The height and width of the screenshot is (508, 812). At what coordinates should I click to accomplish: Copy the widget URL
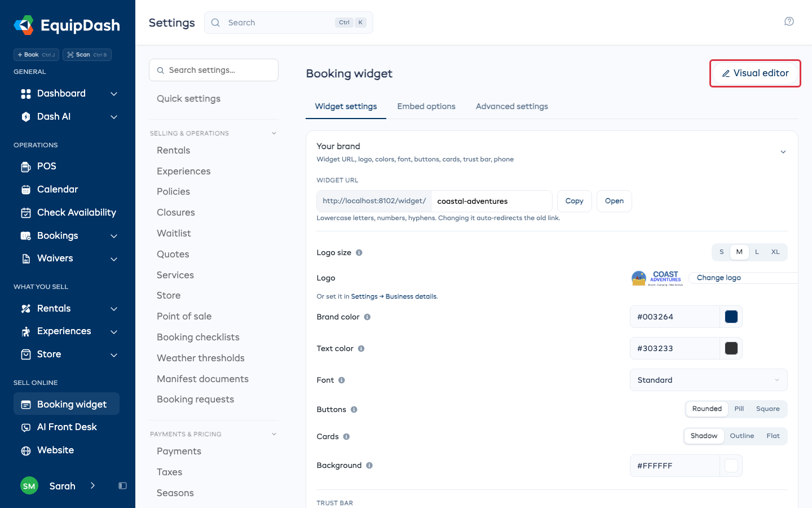(574, 201)
